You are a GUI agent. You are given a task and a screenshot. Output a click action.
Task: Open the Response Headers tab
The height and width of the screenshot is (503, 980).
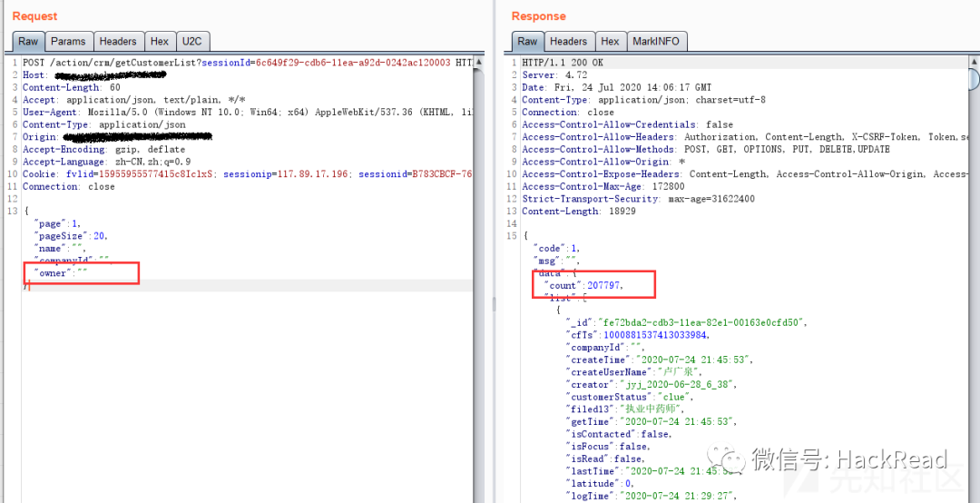[568, 41]
